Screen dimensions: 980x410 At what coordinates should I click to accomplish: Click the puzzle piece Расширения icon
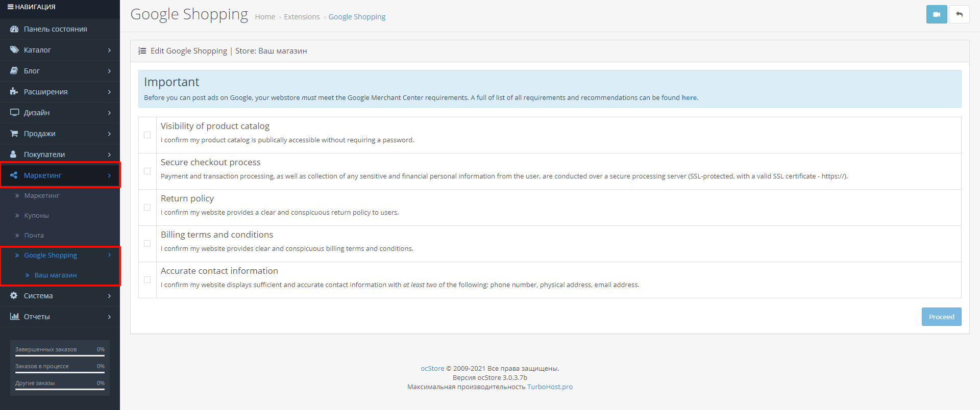[x=14, y=92]
